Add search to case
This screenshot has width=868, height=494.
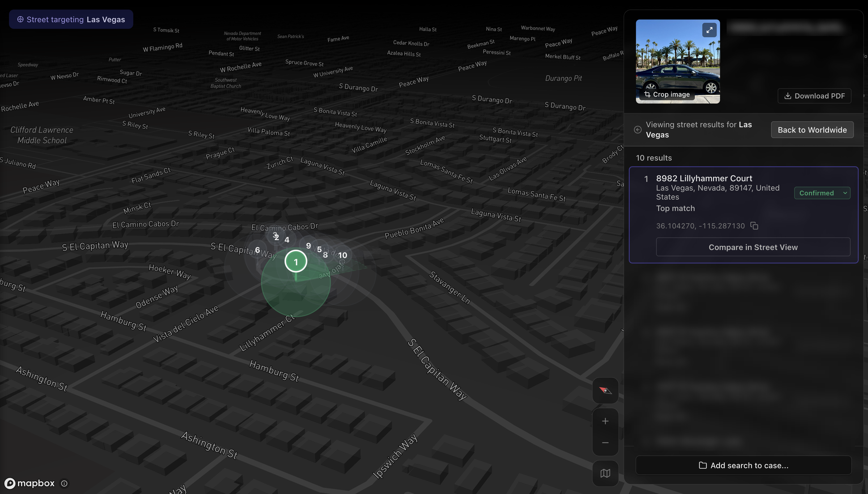744,465
